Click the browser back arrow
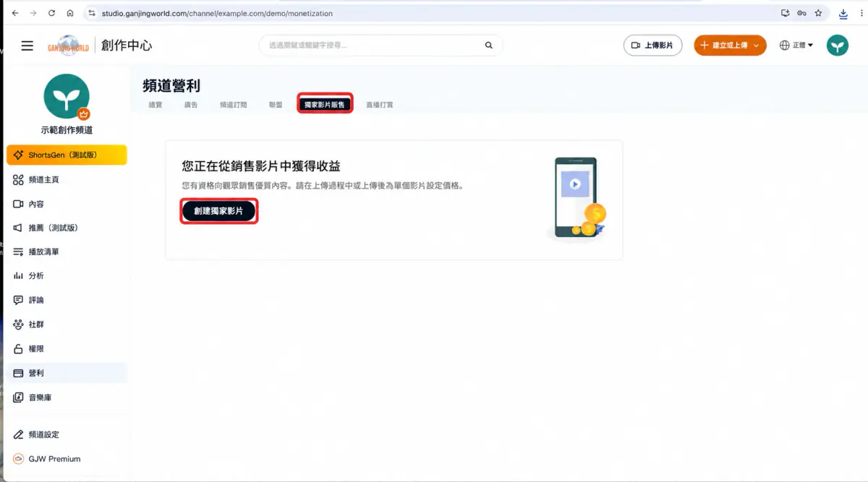 tap(15, 13)
